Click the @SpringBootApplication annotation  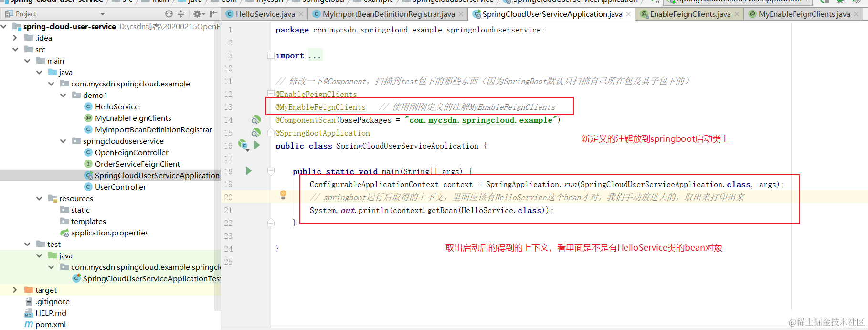pos(323,133)
